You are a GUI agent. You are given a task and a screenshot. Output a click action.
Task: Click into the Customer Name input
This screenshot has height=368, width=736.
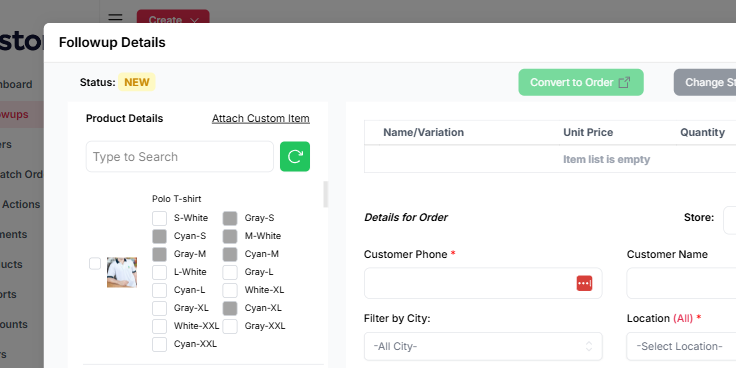681,283
